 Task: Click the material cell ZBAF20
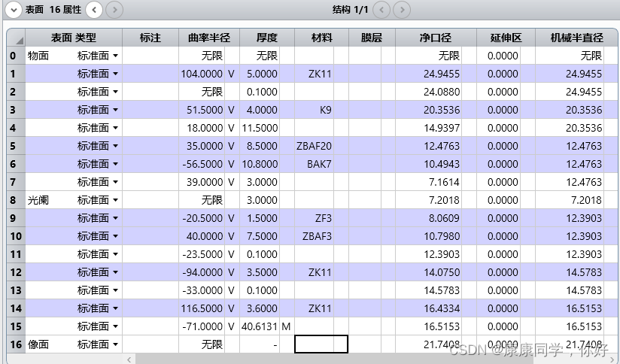[314, 146]
